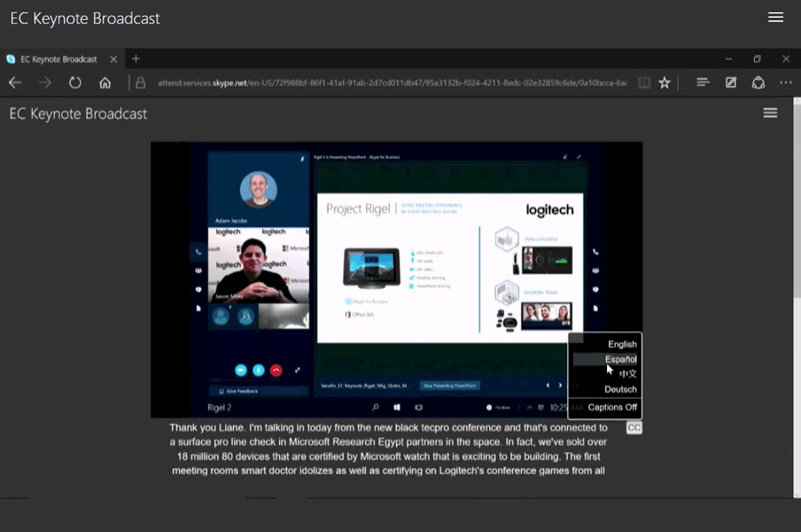The width and height of the screenshot is (801, 532).
Task: Open the Share icon in toolbar
Action: [758, 83]
